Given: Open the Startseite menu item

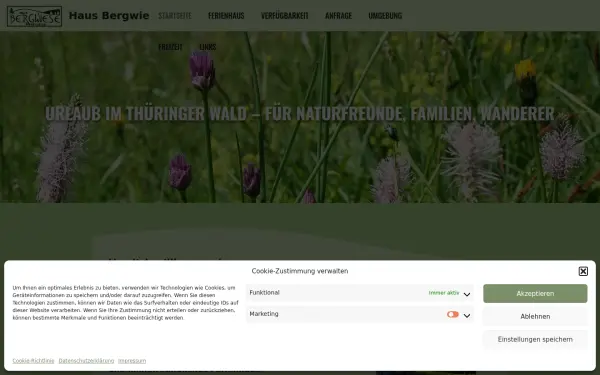Looking at the screenshot, I should click(x=175, y=16).
